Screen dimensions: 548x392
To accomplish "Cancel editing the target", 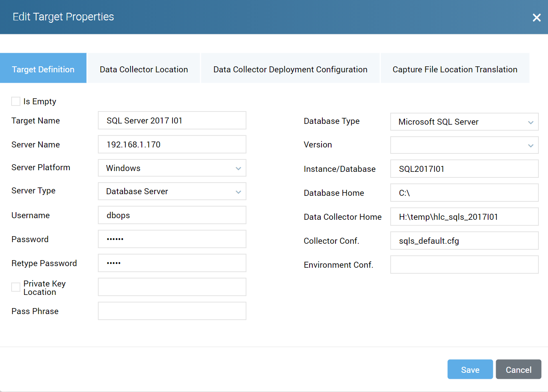I will (518, 369).
